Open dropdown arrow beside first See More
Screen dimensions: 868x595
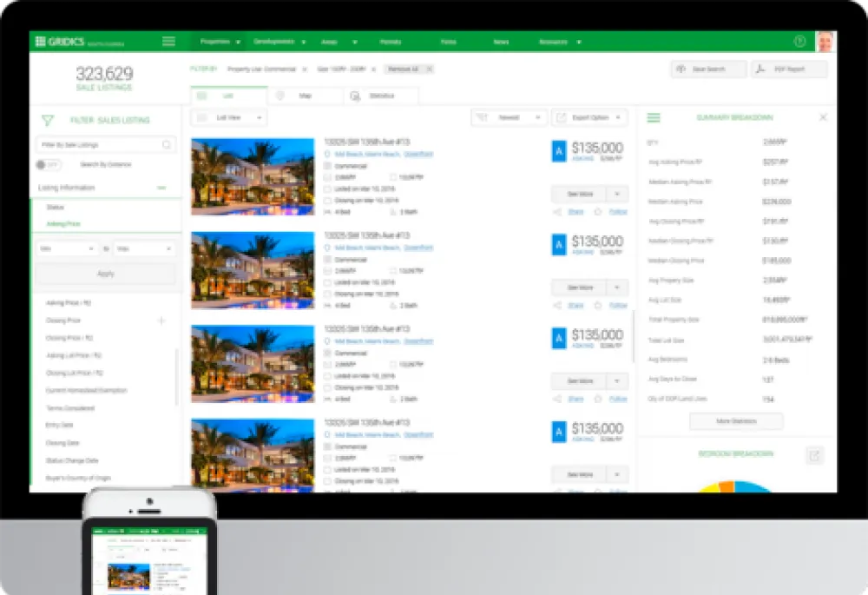coord(617,194)
